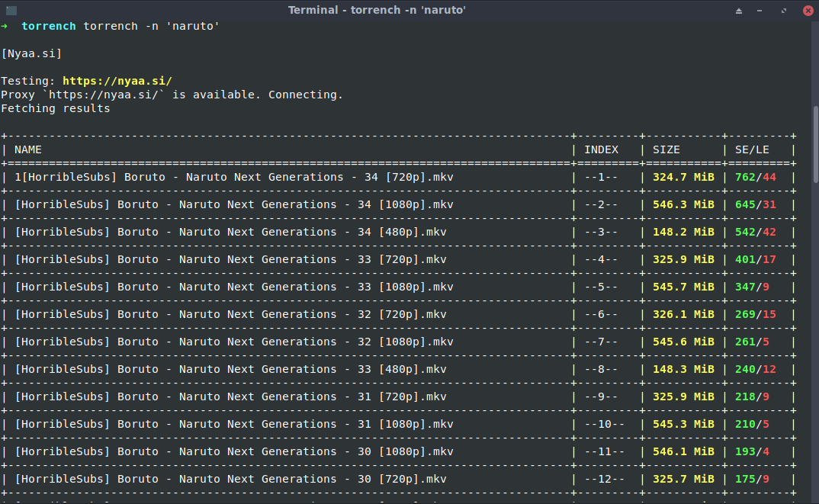Click the SE/LE column header
Screen dimensions: 819x504
coord(752,149)
